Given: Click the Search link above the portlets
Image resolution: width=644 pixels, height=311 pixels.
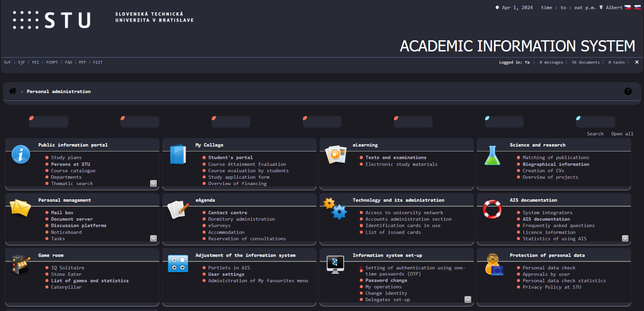Looking at the screenshot, I should click(x=595, y=134).
